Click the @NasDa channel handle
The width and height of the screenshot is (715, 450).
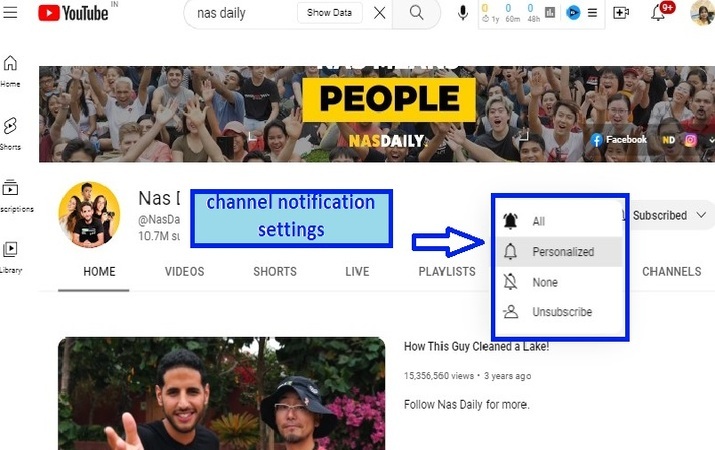(x=159, y=220)
